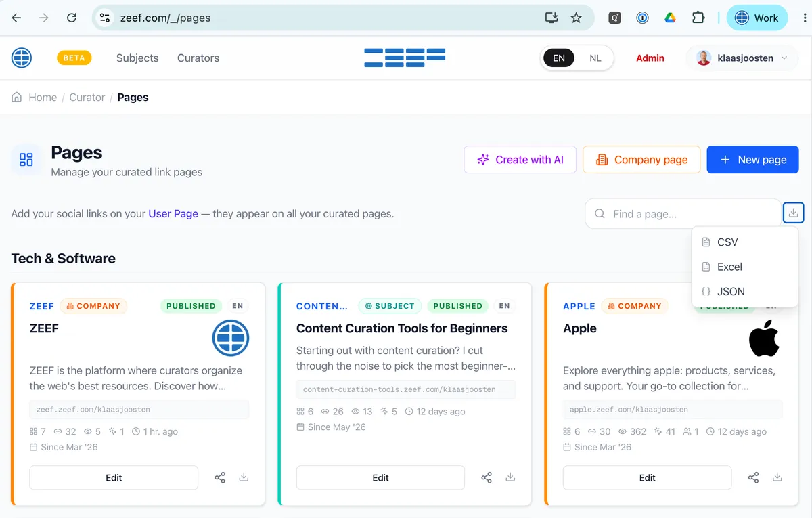812x518 pixels.
Task: Open the Apple card title
Action: 580,328
